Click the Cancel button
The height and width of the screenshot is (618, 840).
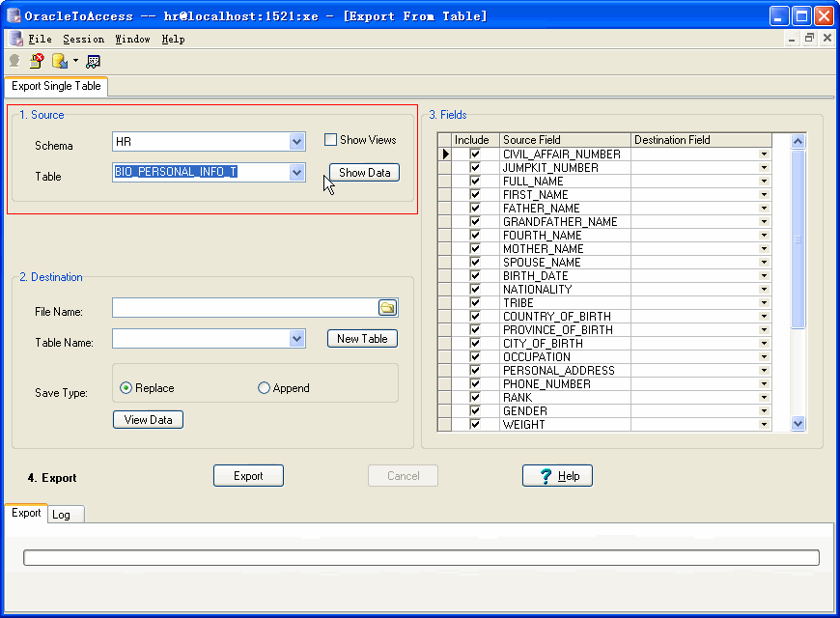point(403,476)
